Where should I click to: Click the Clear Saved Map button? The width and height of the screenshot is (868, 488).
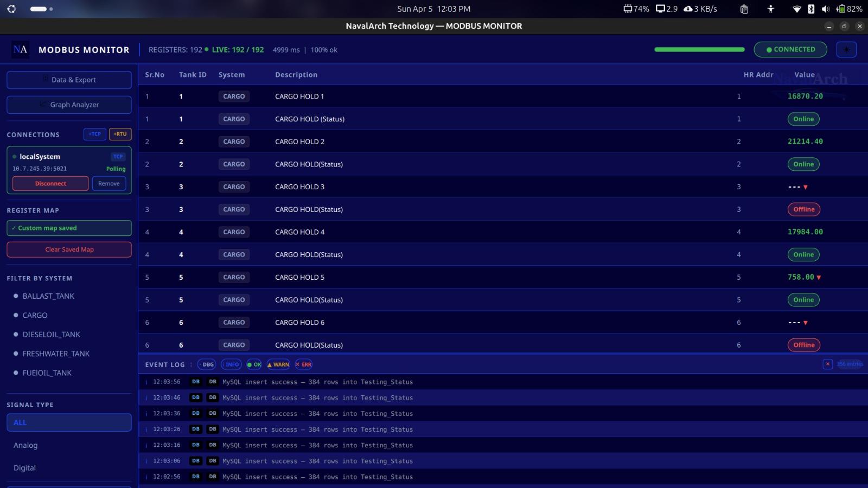tap(69, 249)
